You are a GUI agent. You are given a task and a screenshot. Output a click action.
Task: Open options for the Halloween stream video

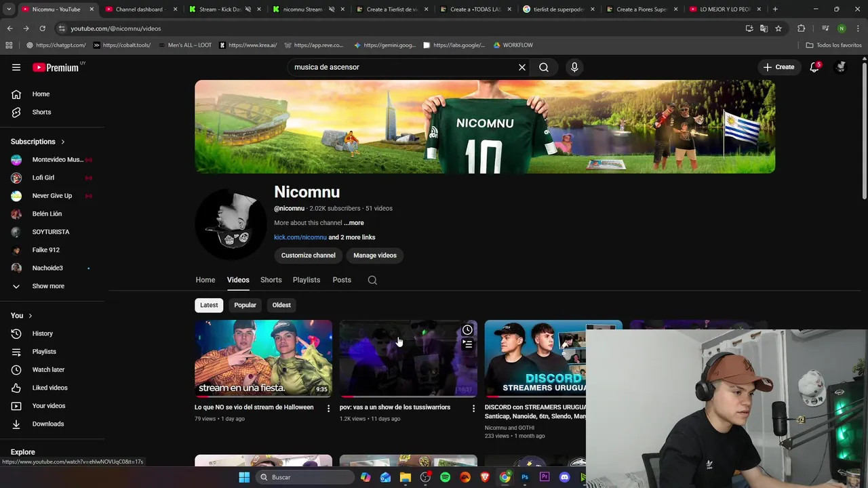click(x=328, y=408)
